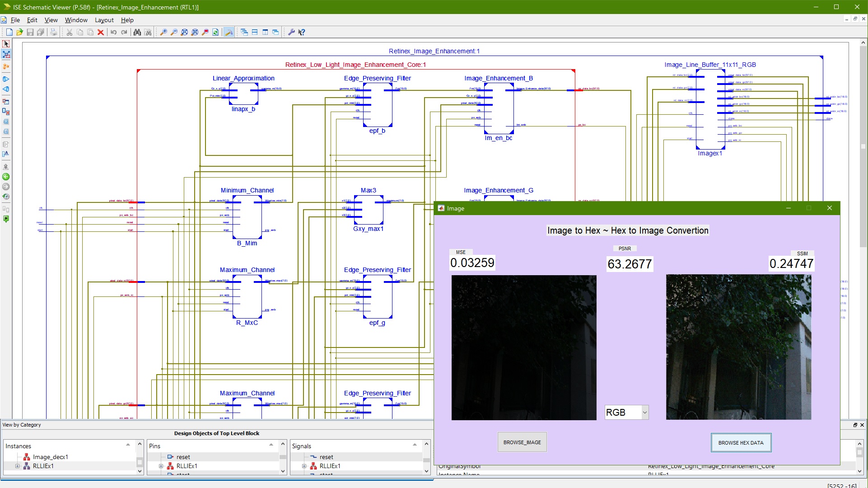Click the green down-arrow sidebar icon
The width and height of the screenshot is (868, 488).
[6, 219]
